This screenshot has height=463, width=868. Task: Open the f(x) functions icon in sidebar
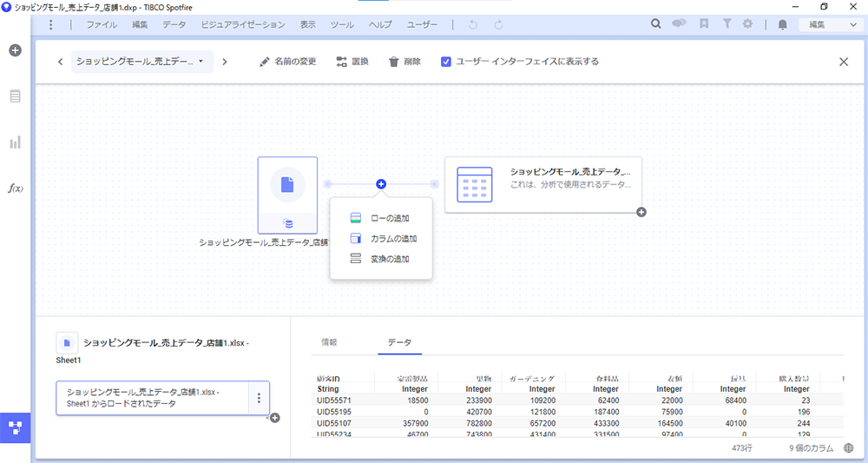[x=16, y=189]
